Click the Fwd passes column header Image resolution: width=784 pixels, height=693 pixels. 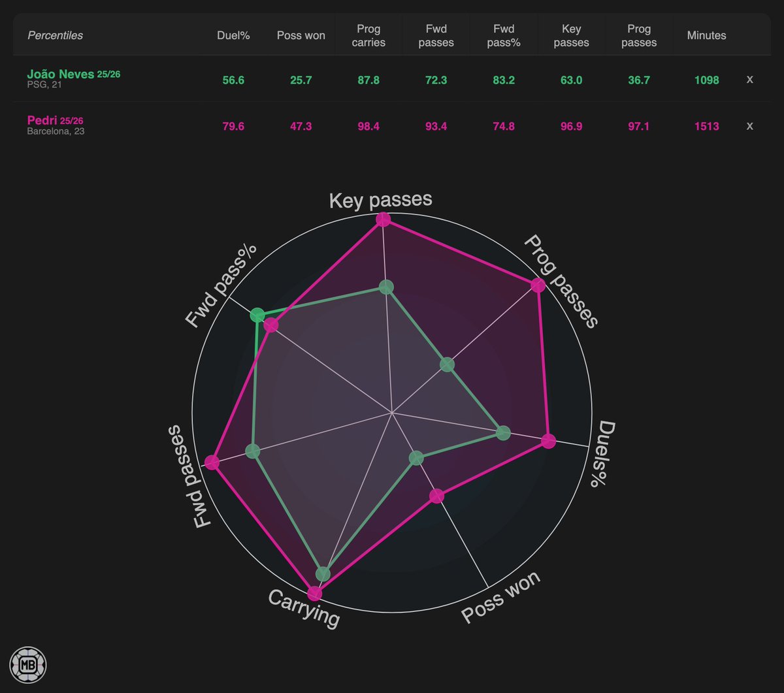(x=436, y=35)
